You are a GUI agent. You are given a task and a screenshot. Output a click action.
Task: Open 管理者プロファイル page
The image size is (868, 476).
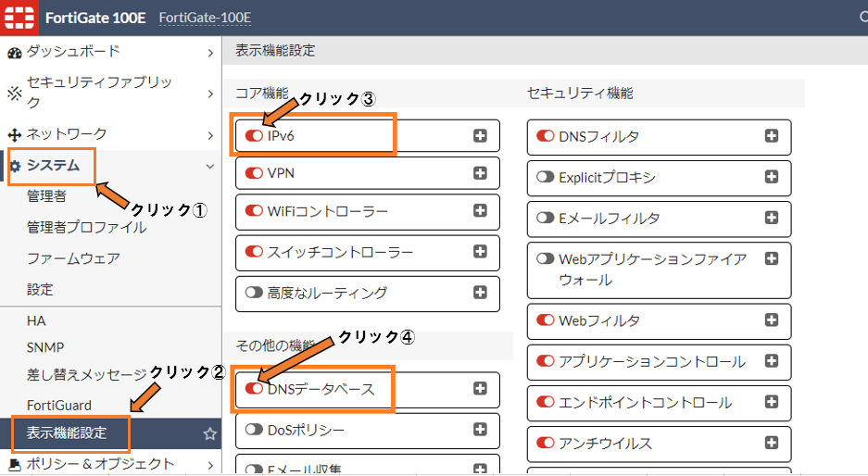coord(86,228)
